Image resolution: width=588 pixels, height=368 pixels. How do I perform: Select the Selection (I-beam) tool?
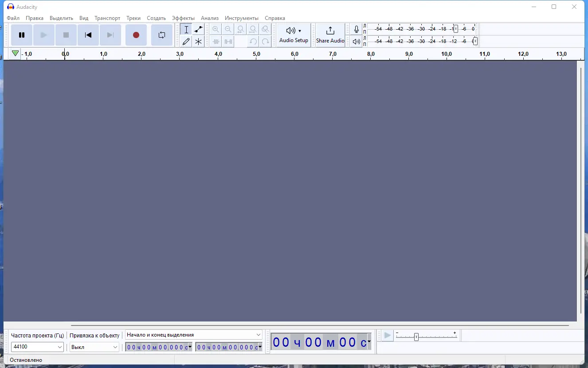coord(186,29)
